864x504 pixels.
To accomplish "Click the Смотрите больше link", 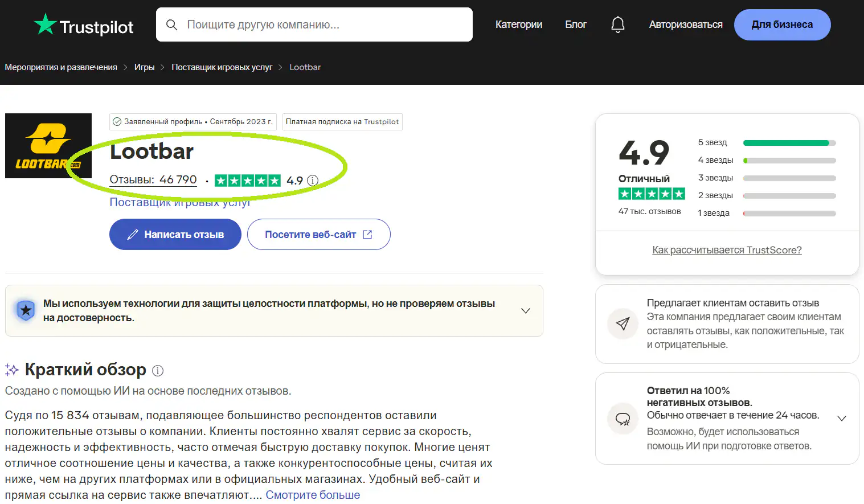I will pos(313,495).
